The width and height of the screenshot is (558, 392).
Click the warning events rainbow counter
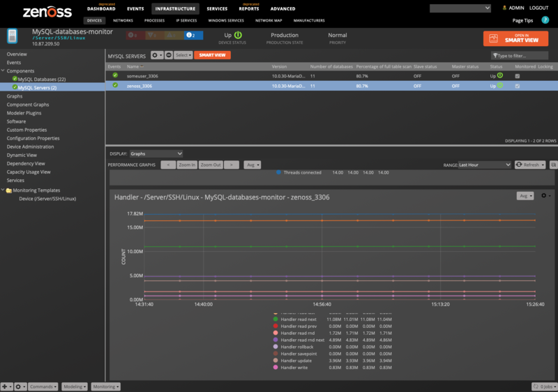coord(174,35)
